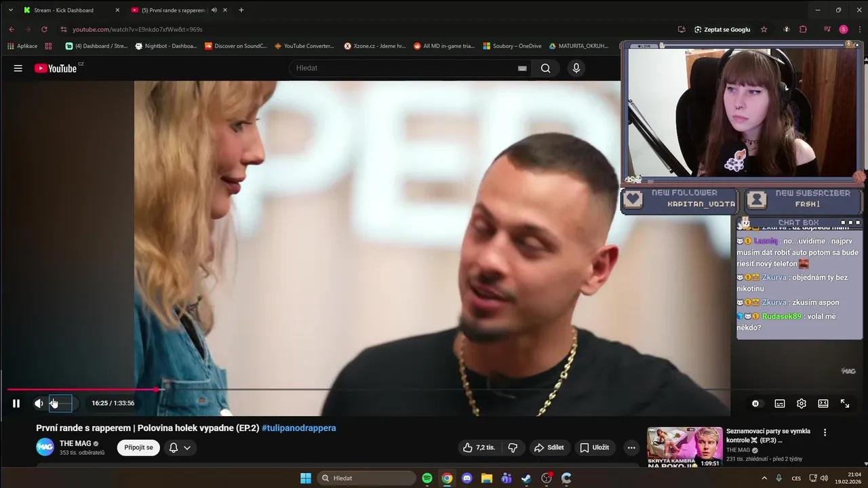Open the extensions puzzle icon
This screenshot has height=488, width=868.
pos(803,29)
